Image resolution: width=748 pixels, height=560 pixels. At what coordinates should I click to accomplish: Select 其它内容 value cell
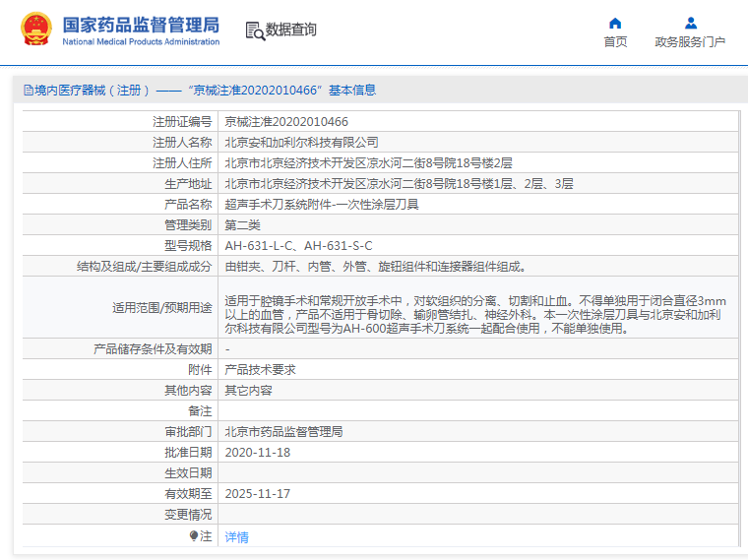click(x=248, y=390)
